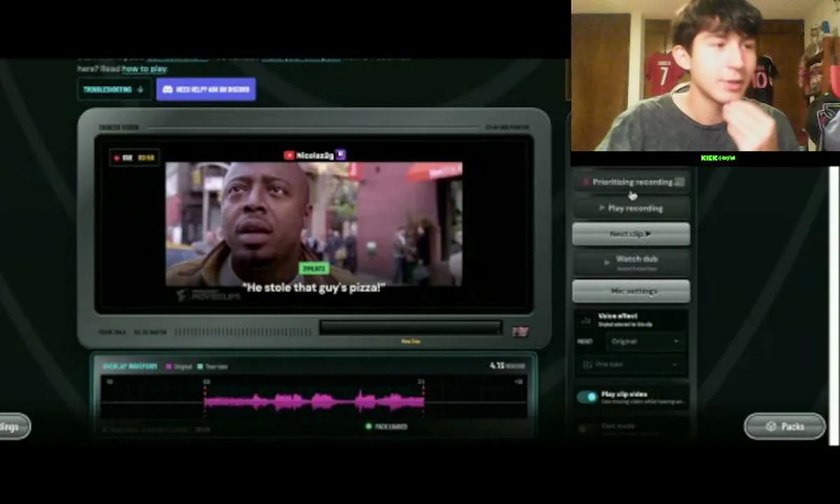The width and height of the screenshot is (840, 504).
Task: Click the cube icon on Packs button
Action: coord(771,426)
